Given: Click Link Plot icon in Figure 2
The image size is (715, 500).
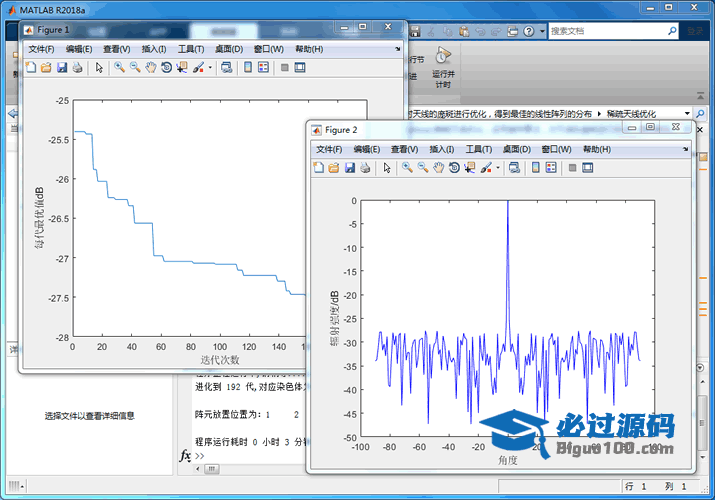Looking at the screenshot, I should click(514, 168).
